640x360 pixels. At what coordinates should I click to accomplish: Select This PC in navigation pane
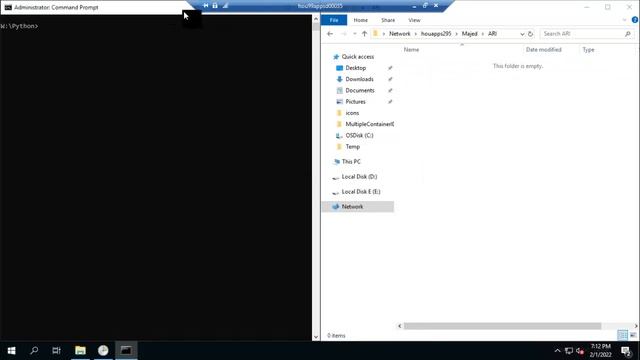click(x=351, y=162)
